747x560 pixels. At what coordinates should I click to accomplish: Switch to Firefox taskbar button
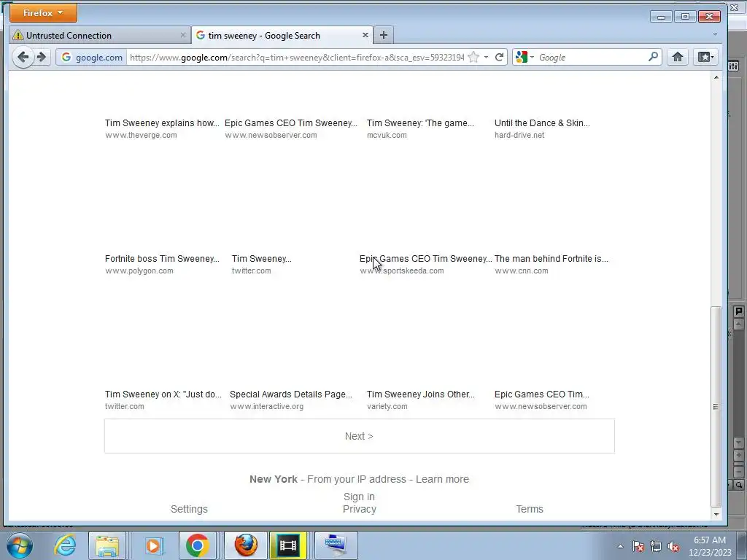[x=246, y=545]
